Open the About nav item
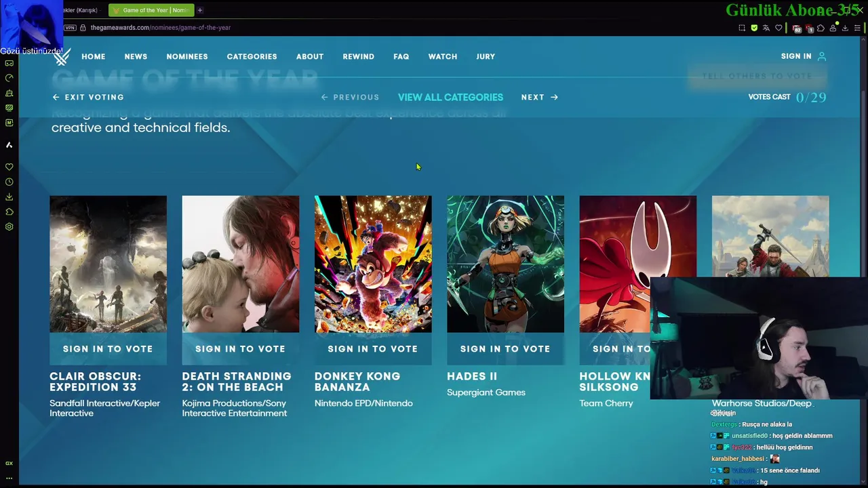This screenshot has height=488, width=868. pos(310,56)
